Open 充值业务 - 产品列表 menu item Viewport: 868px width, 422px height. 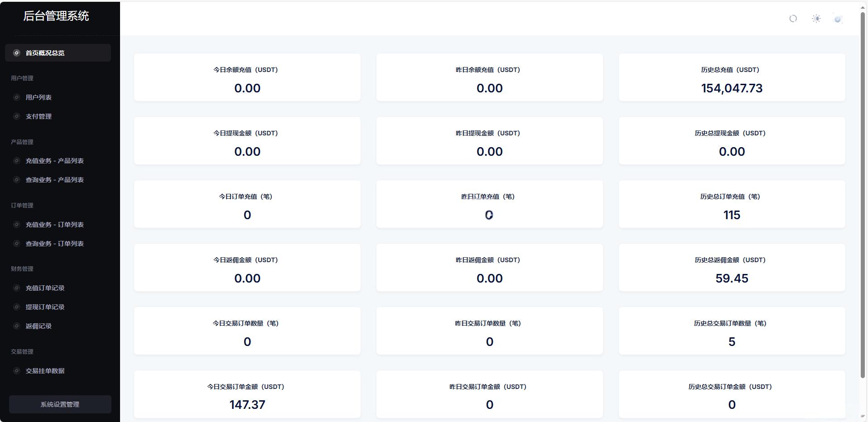click(58, 161)
